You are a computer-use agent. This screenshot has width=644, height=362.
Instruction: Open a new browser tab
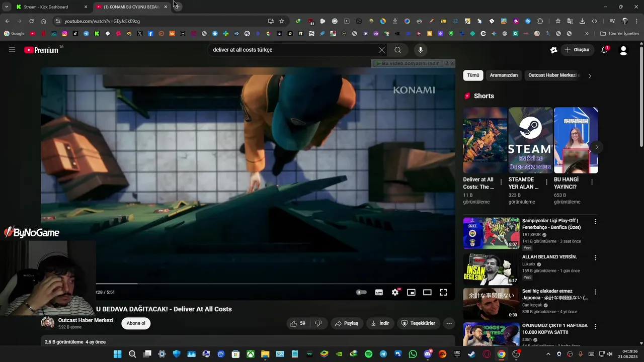(177, 7)
